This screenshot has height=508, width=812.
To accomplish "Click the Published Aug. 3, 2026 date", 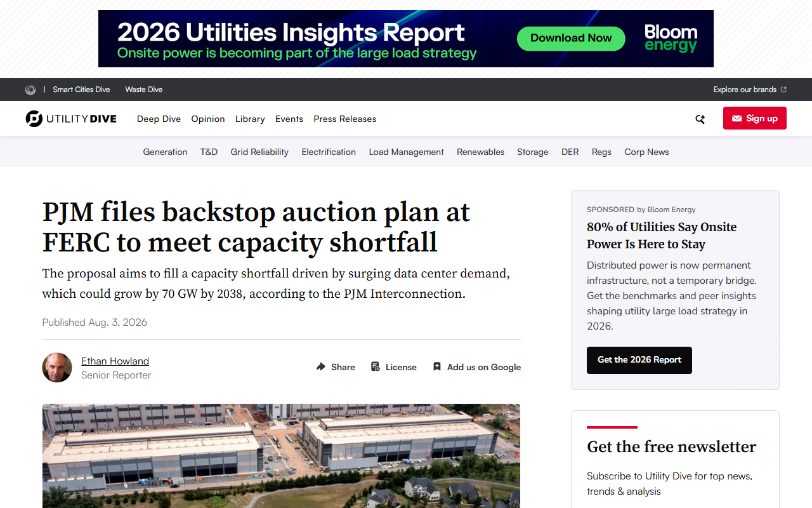I will coord(95,322).
